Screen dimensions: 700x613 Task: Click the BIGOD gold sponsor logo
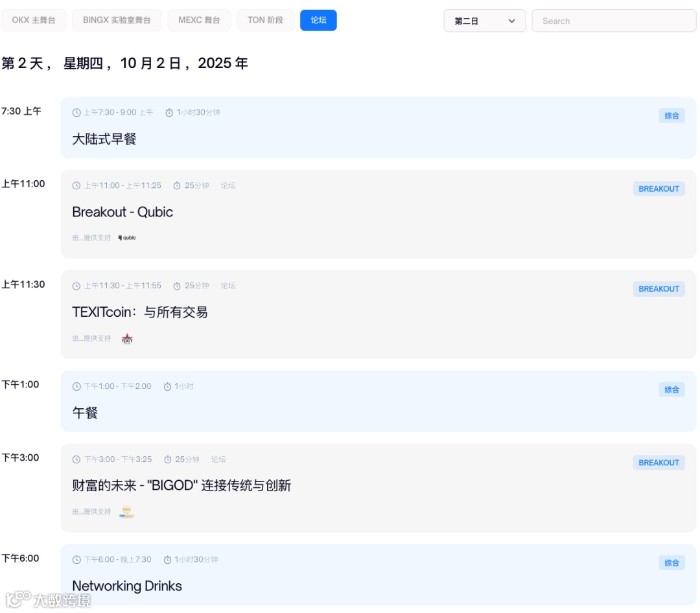[x=127, y=512]
